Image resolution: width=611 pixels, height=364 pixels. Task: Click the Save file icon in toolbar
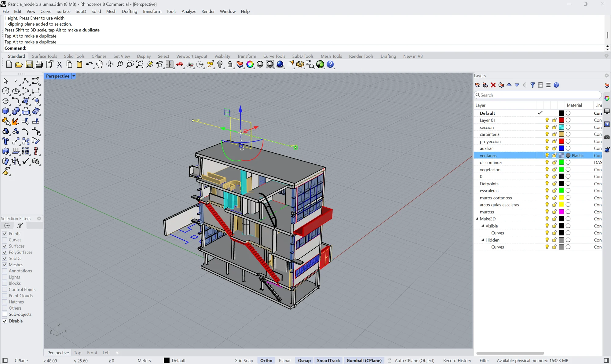29,64
